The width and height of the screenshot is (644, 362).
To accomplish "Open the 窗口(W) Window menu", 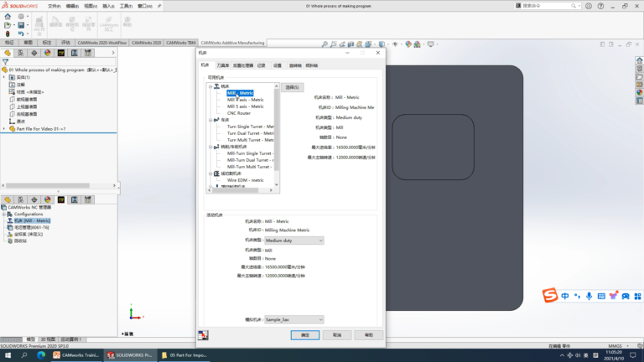I will (x=144, y=6).
